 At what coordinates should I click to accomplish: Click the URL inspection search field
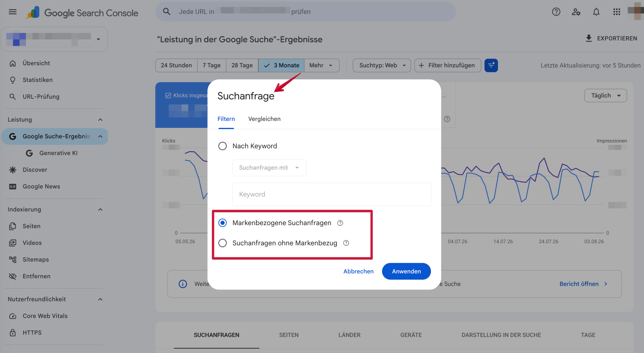point(305,12)
